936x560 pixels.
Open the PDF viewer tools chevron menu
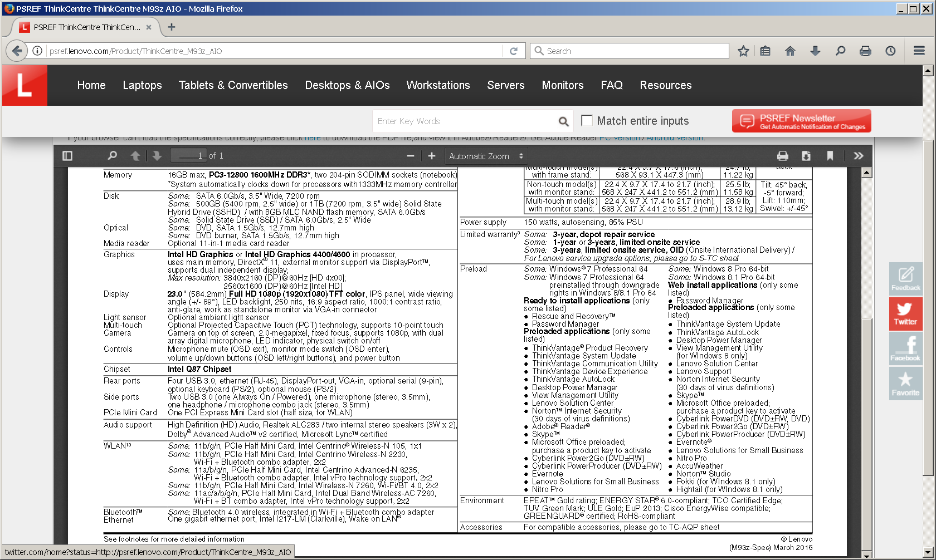(859, 156)
